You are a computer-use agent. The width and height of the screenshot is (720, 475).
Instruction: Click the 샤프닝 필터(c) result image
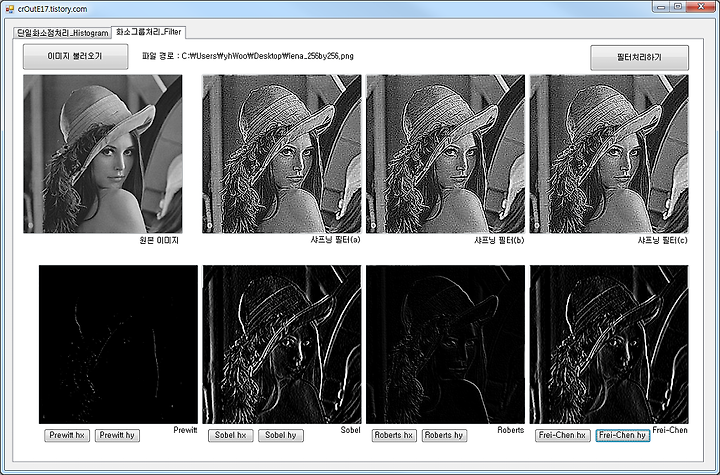609,154
